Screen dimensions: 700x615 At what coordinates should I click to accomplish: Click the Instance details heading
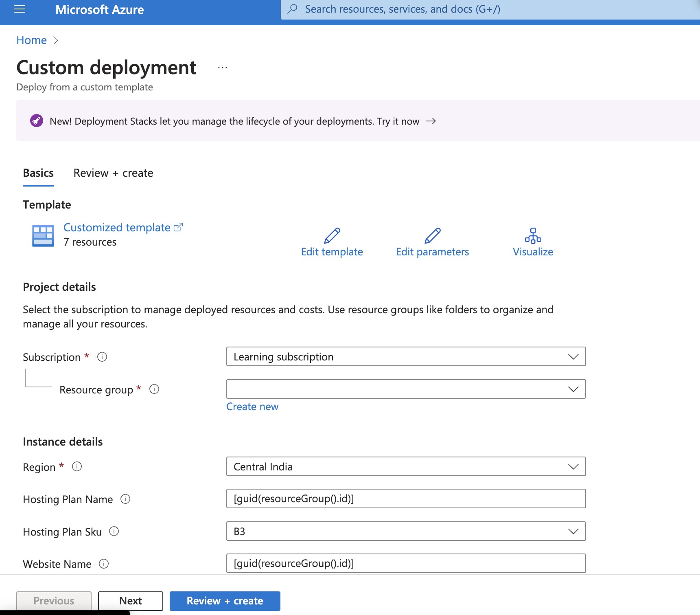[63, 441]
